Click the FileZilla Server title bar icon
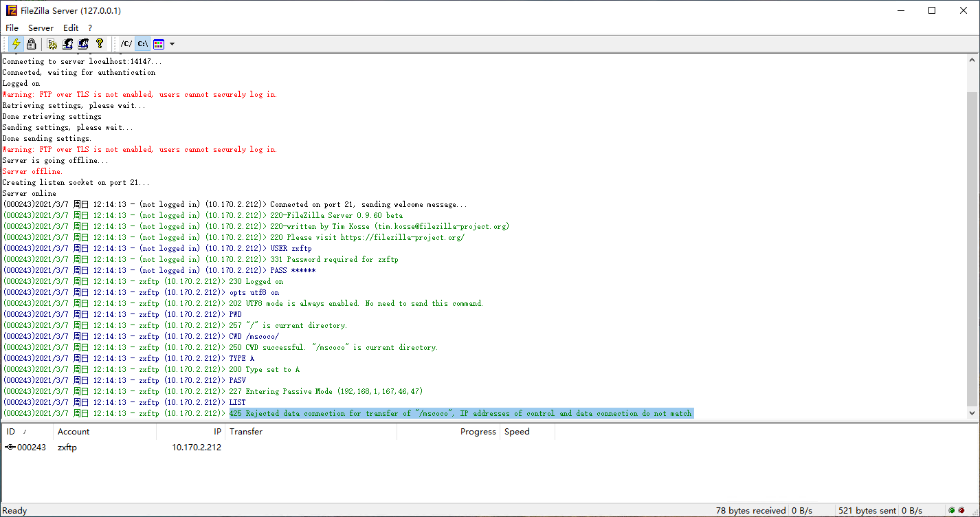This screenshot has height=517, width=980. tap(12, 10)
